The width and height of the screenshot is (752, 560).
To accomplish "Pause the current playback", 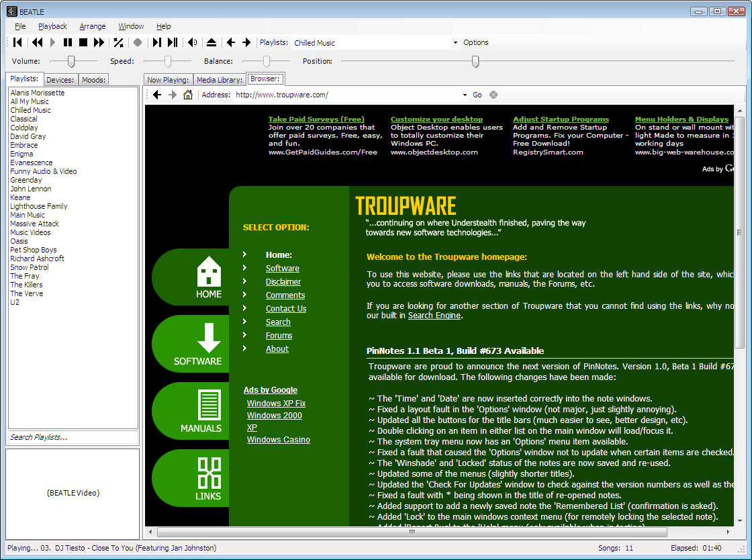I will tap(68, 43).
